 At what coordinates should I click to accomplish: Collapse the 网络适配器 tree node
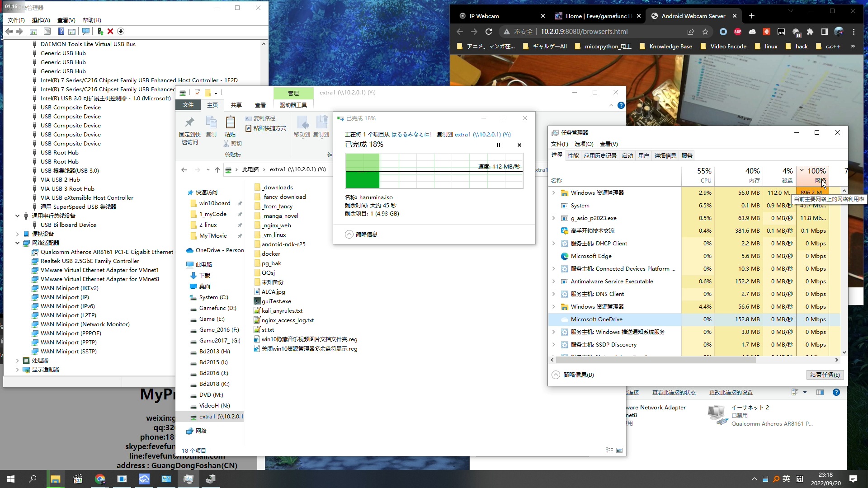(17, 243)
